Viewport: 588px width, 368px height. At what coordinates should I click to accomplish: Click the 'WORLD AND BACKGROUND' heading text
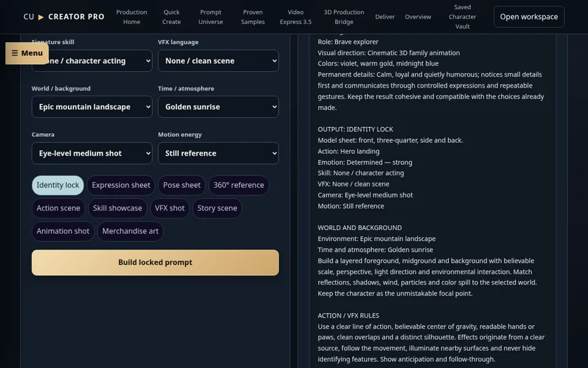pyautogui.click(x=360, y=228)
